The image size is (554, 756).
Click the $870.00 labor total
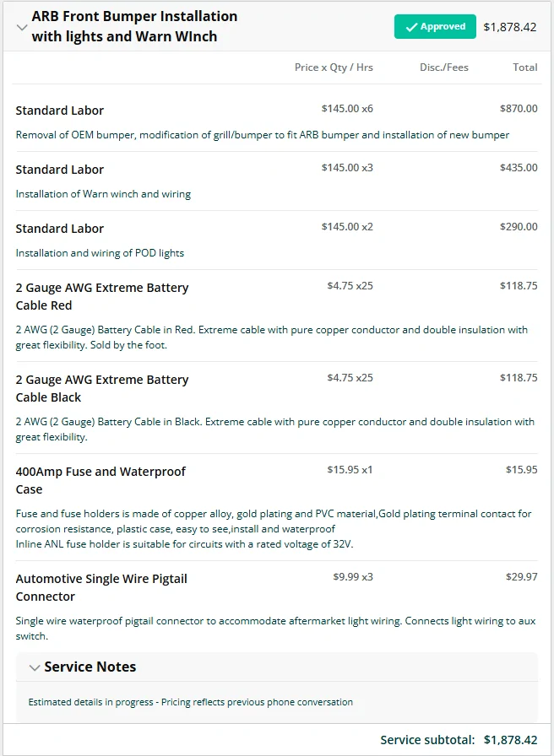pyautogui.click(x=519, y=109)
